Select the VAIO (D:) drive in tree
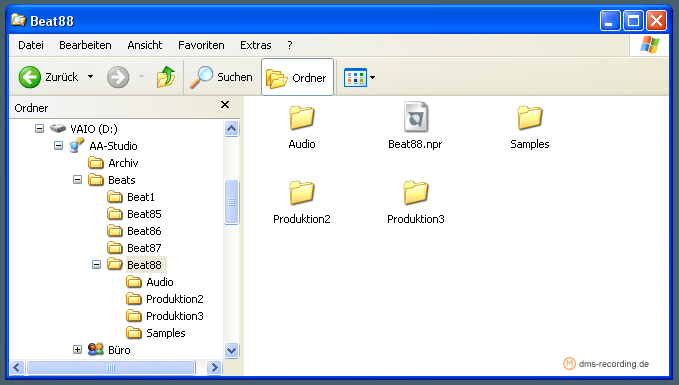 pyautogui.click(x=84, y=129)
